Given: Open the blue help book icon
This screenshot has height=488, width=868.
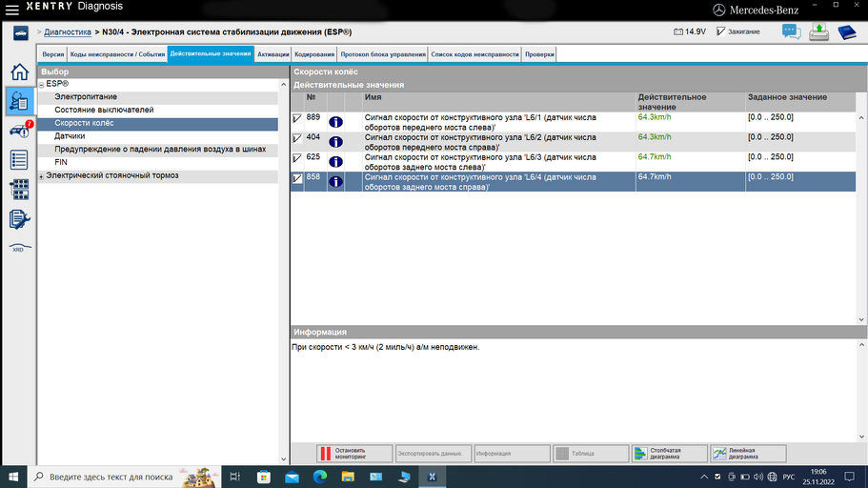Looking at the screenshot, I should tap(847, 32).
